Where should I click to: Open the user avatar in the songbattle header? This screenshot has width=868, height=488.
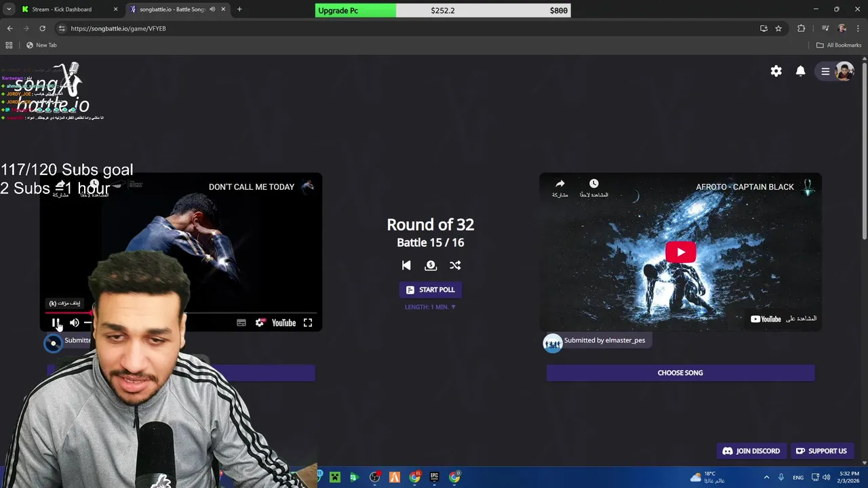(x=844, y=71)
